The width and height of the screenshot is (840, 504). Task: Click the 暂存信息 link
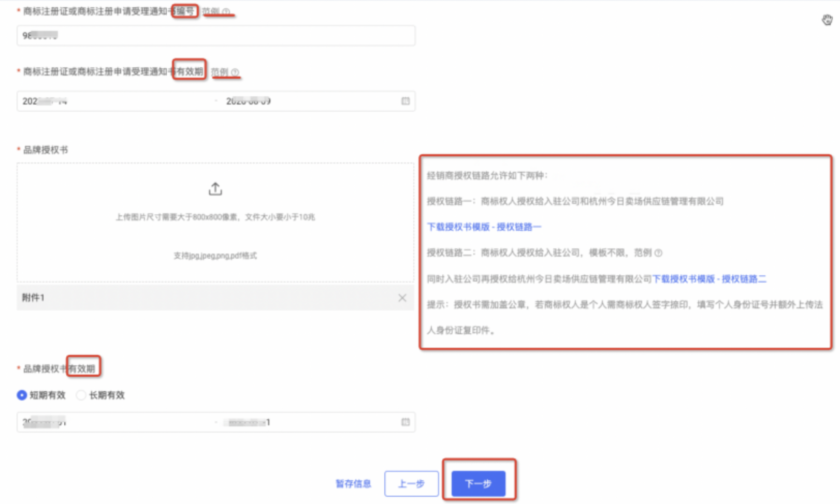point(353,483)
